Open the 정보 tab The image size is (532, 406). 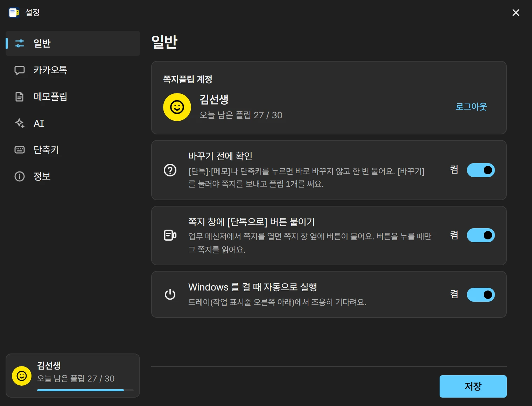[73, 176]
